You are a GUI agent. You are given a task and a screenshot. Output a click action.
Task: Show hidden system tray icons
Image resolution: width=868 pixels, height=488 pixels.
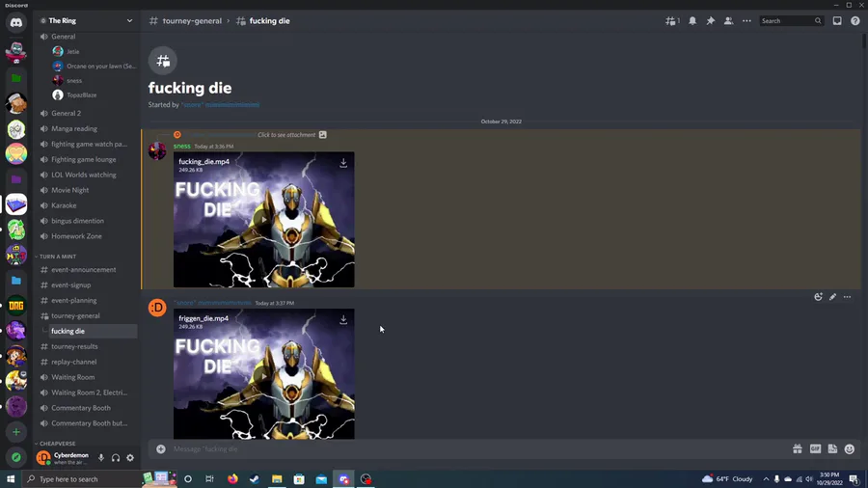point(766,479)
